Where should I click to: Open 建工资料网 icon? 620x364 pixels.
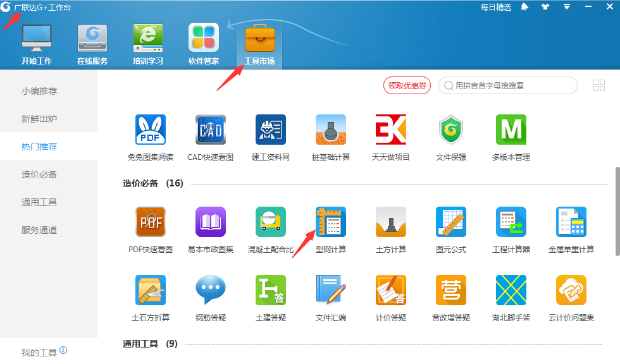click(x=271, y=130)
